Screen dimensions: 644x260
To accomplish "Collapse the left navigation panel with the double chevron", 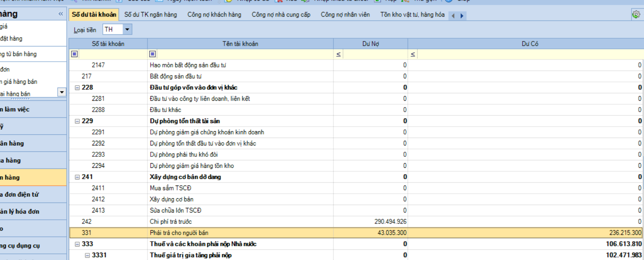I will [x=61, y=14].
